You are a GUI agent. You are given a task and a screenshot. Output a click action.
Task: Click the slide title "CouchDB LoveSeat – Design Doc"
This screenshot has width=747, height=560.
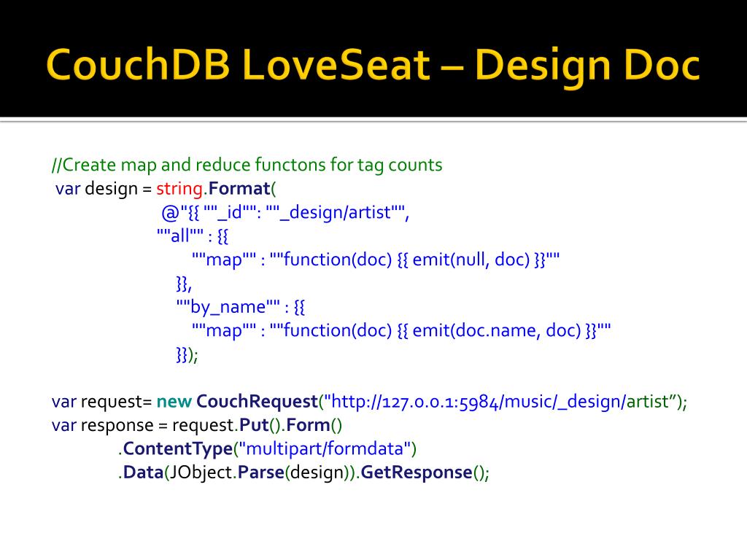click(373, 65)
